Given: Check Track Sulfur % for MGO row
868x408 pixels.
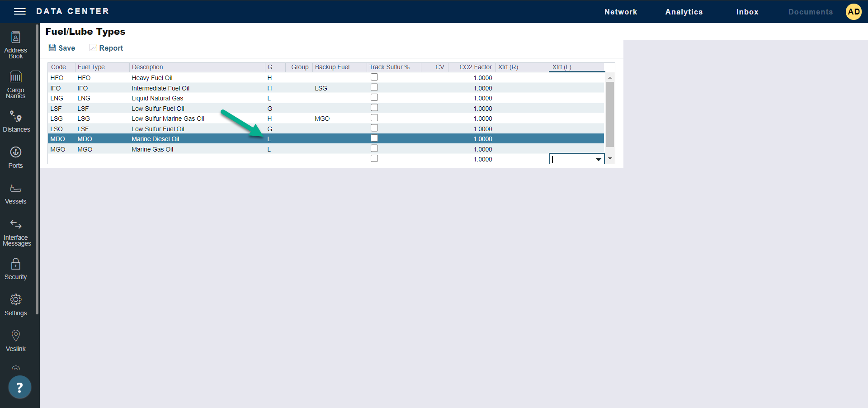Looking at the screenshot, I should tap(374, 148).
